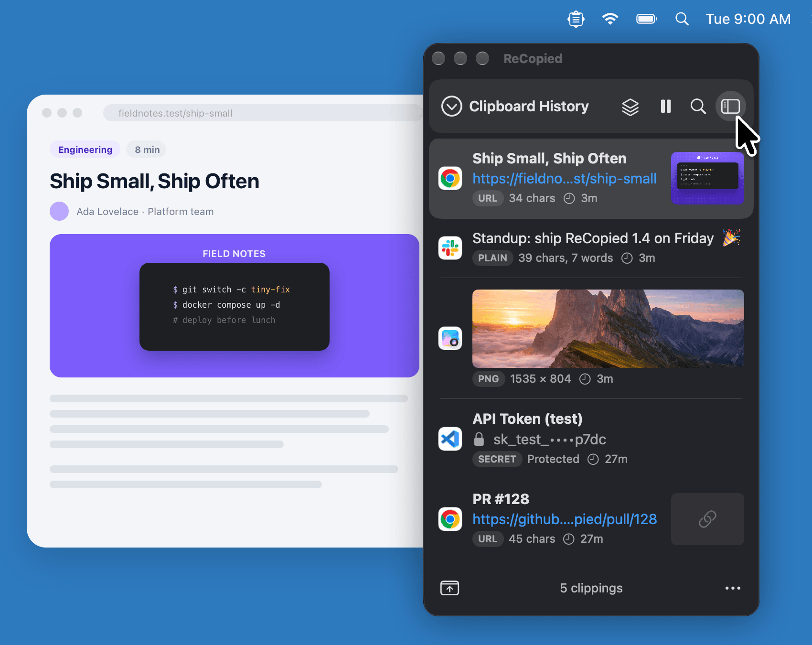
Task: Open the Wi-Fi menu bar icon
Action: pyautogui.click(x=610, y=19)
